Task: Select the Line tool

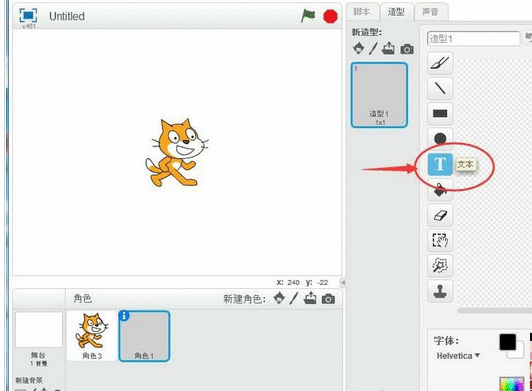Action: (440, 88)
